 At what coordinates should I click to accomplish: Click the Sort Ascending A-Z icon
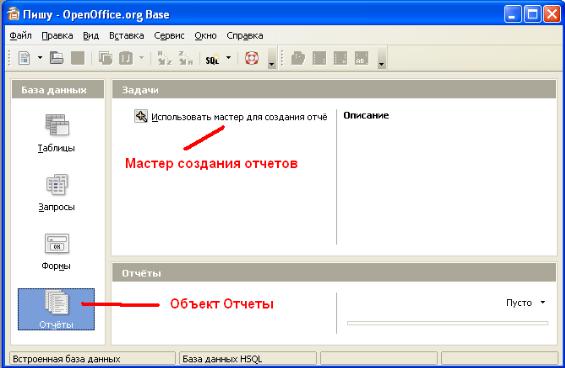(x=164, y=58)
